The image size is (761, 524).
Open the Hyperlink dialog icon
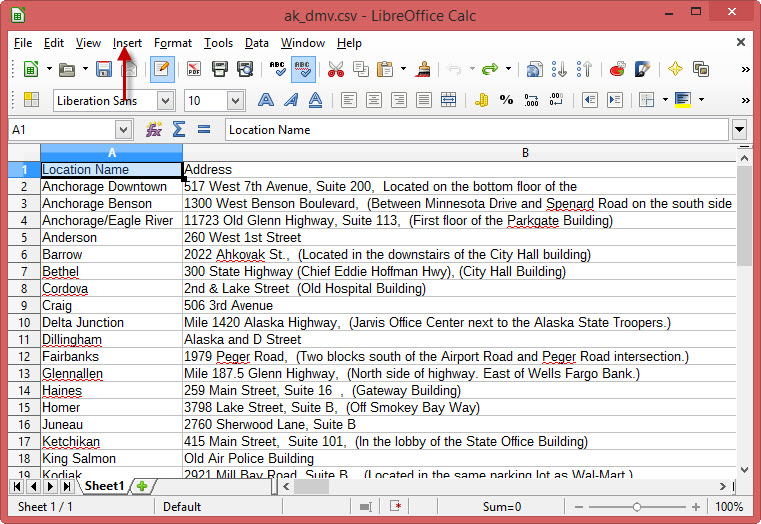(534, 69)
